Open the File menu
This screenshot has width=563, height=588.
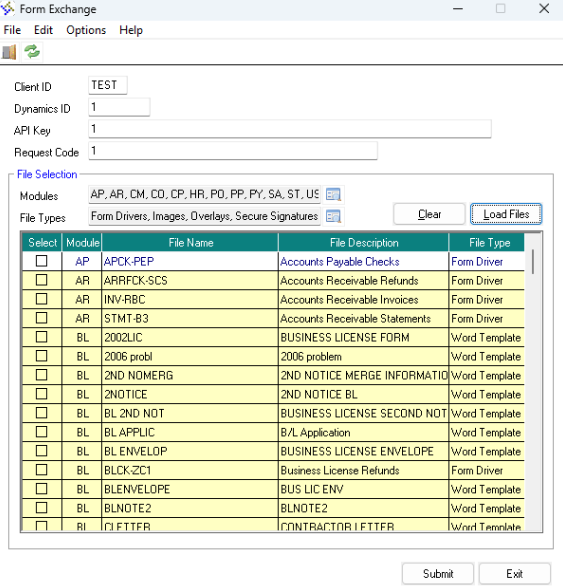(12, 30)
